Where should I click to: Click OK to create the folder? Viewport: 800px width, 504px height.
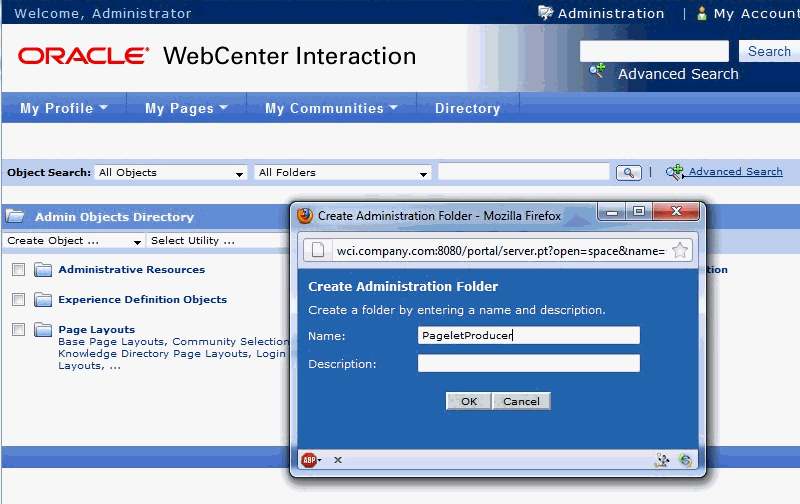(469, 401)
